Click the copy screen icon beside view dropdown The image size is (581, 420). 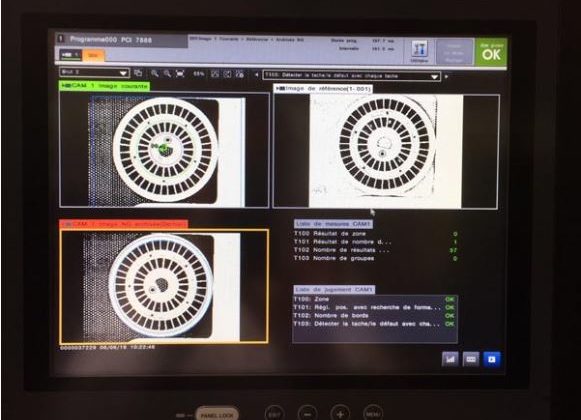138,73
